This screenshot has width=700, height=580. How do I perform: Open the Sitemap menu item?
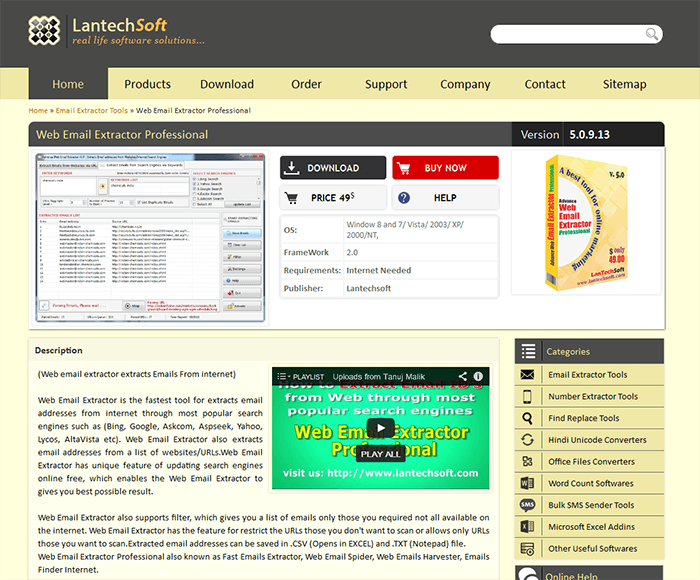coord(624,84)
